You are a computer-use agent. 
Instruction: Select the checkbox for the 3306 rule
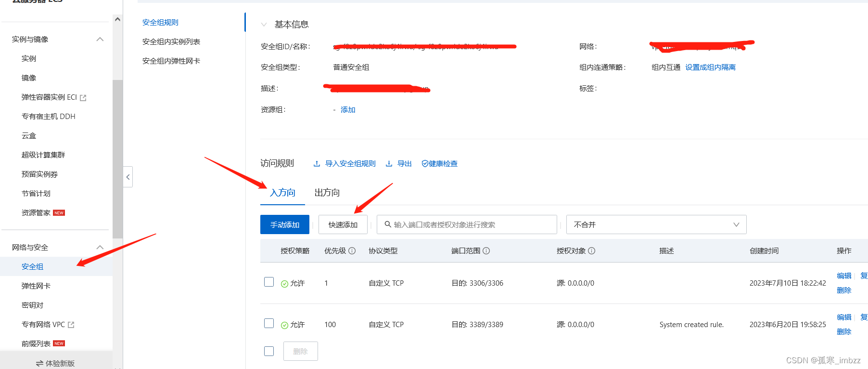point(269,282)
